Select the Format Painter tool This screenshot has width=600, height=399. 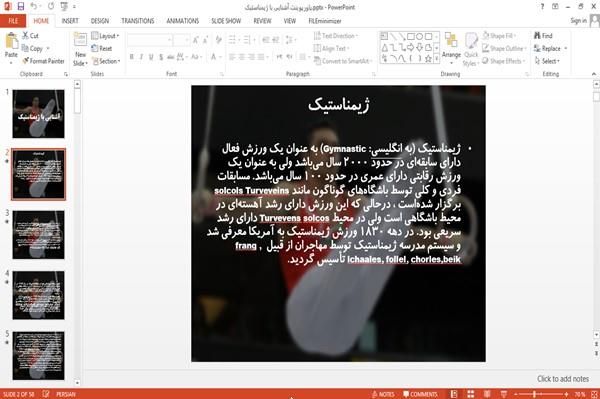click(43, 61)
